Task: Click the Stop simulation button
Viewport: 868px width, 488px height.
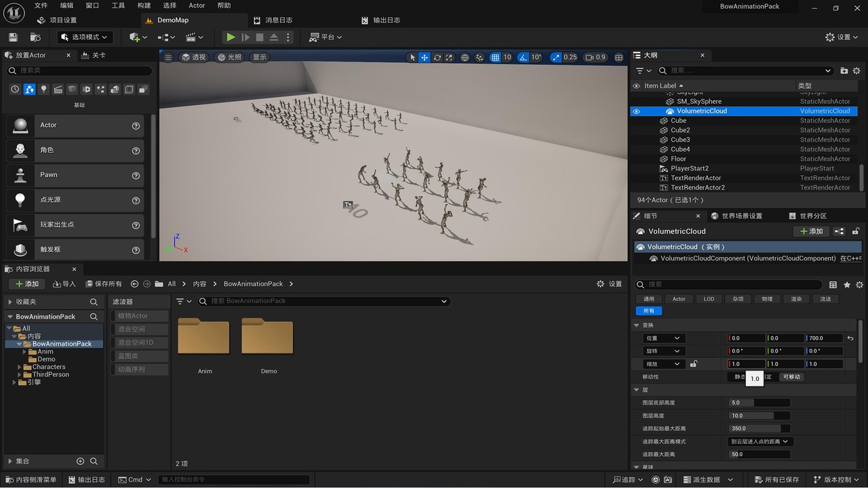Action: pyautogui.click(x=259, y=37)
